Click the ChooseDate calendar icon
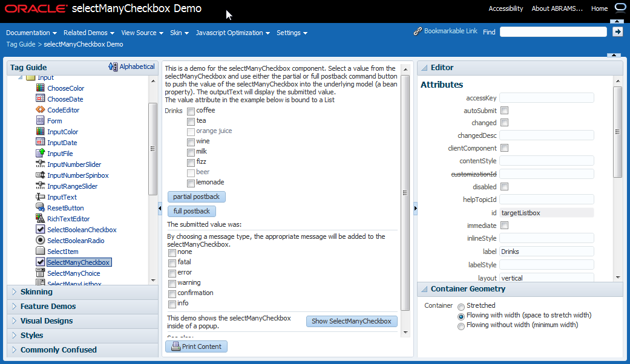The image size is (630, 364). click(x=40, y=99)
